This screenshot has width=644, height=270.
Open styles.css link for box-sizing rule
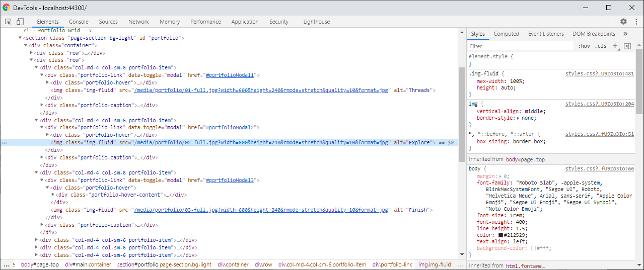coord(599,134)
